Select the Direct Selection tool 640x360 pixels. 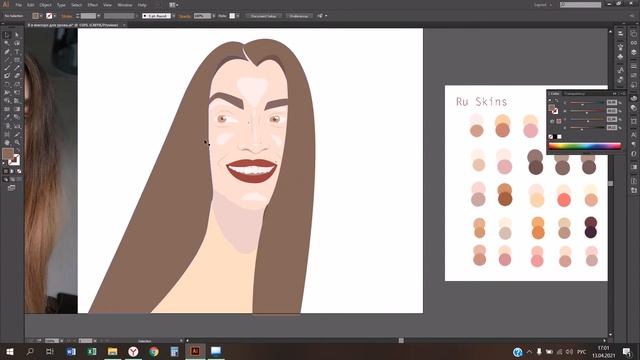click(17, 35)
